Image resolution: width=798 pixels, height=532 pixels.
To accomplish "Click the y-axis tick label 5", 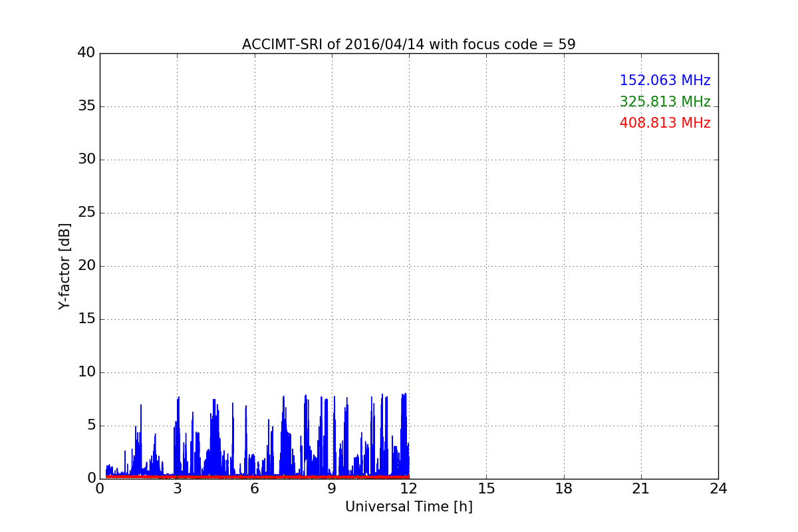I will pos(91,426).
